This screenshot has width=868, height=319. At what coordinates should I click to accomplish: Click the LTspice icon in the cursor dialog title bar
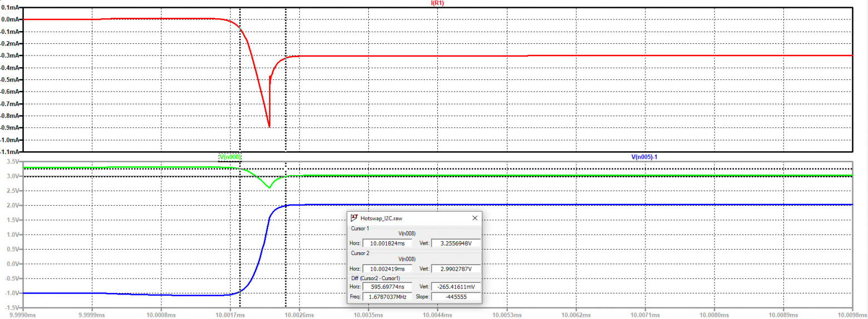tap(354, 218)
